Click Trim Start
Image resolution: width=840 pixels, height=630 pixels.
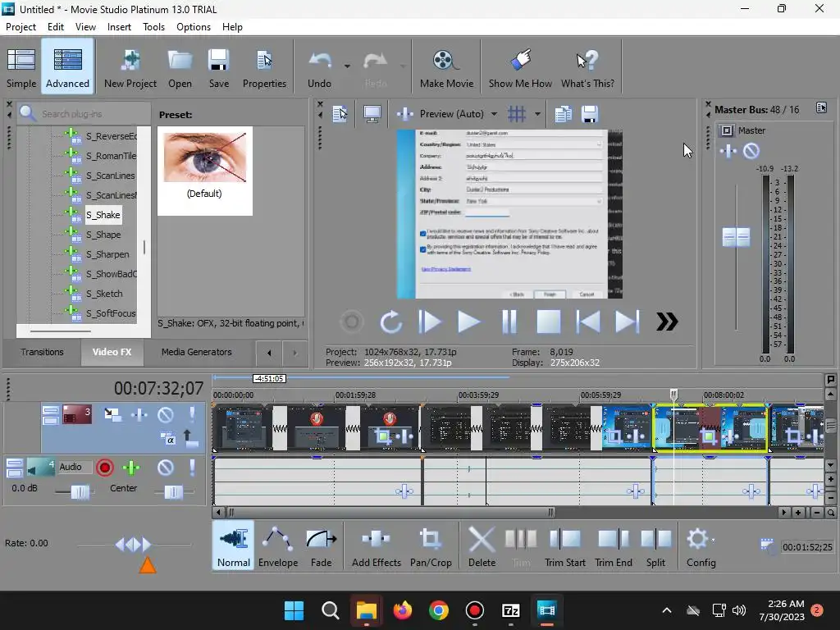(565, 546)
